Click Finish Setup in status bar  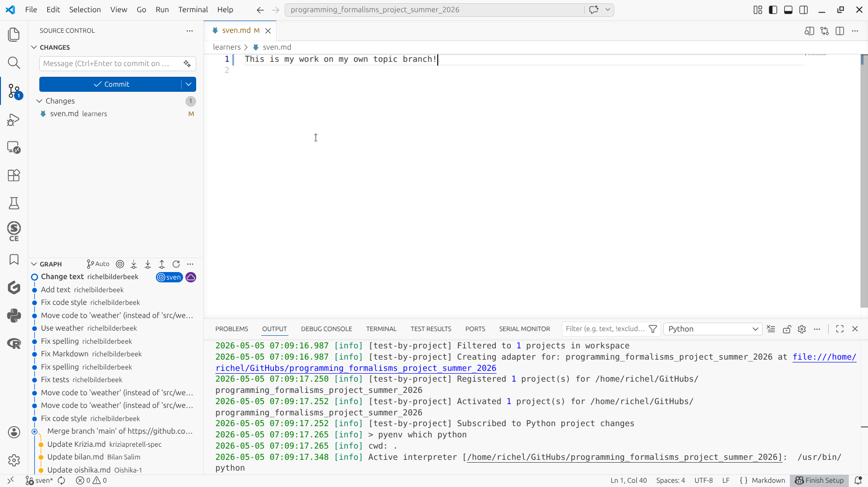[x=819, y=480]
